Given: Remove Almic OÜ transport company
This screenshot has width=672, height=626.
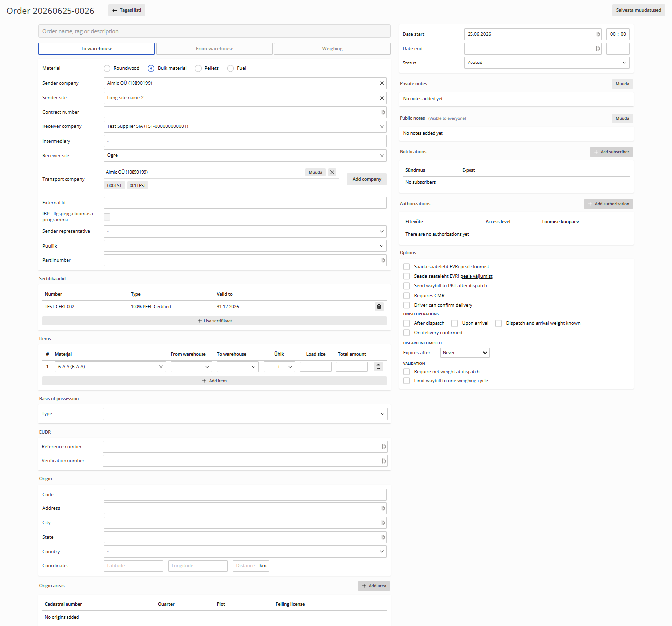Looking at the screenshot, I should [x=332, y=172].
